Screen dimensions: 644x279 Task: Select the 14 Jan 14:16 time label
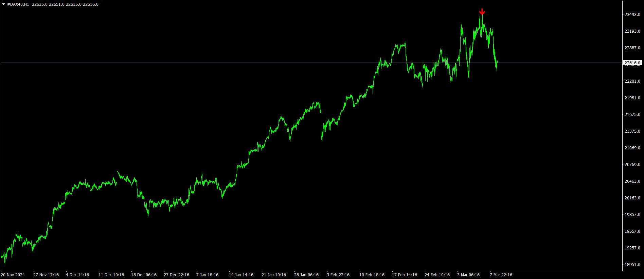[241, 275]
